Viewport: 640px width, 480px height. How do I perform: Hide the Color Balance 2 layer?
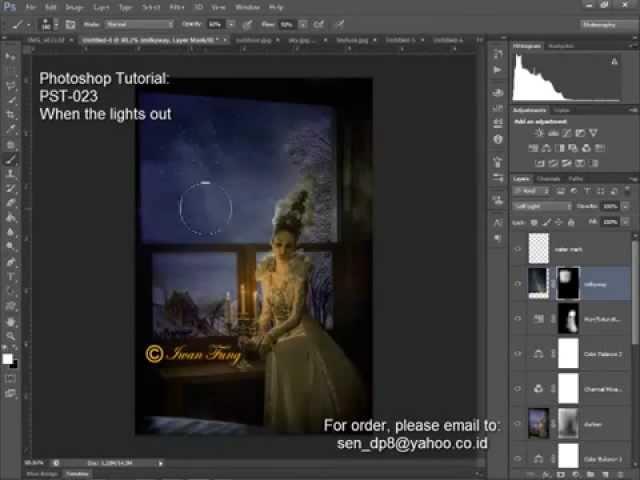[518, 353]
